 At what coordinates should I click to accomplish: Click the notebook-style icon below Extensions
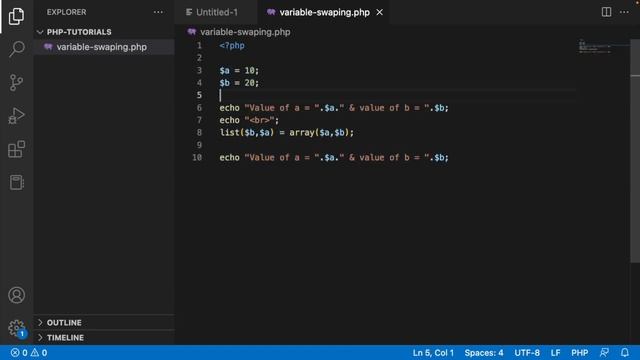(x=16, y=182)
